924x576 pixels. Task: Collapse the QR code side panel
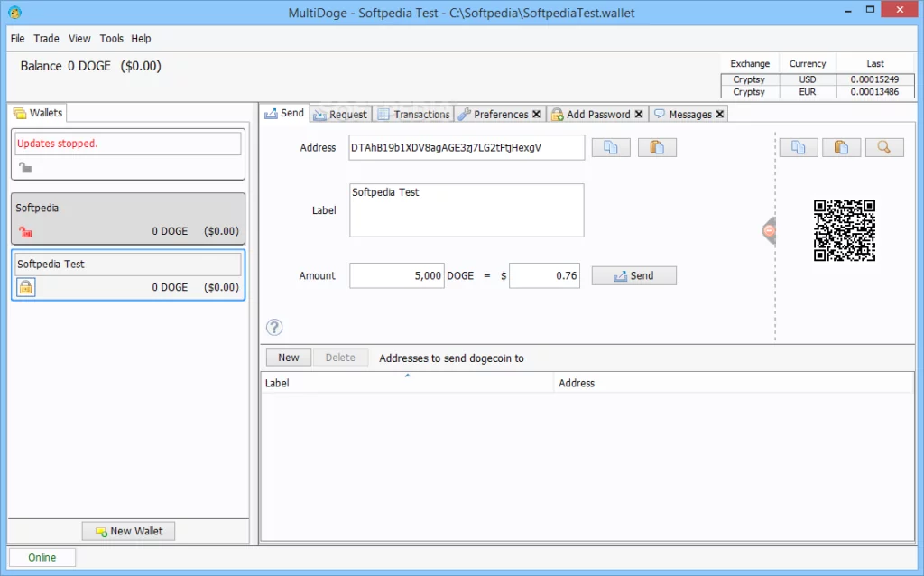click(x=769, y=231)
